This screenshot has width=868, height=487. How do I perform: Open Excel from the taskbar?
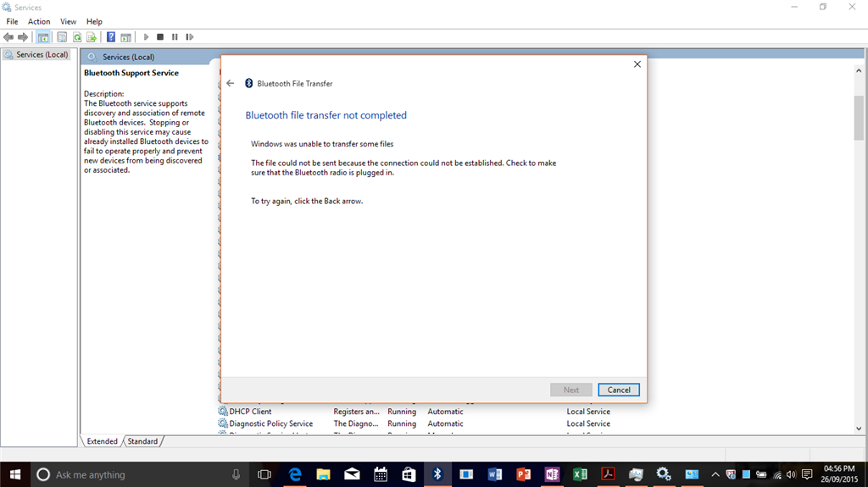pyautogui.click(x=580, y=474)
